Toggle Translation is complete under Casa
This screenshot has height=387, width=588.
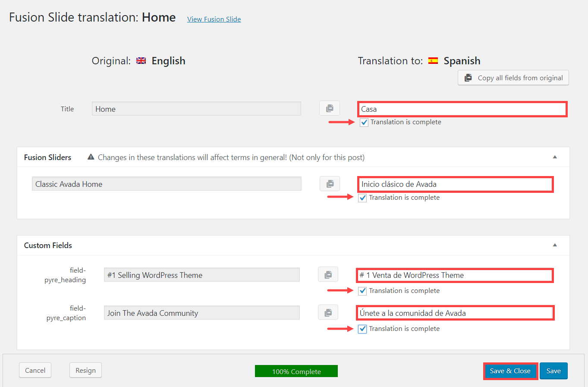pyautogui.click(x=364, y=123)
